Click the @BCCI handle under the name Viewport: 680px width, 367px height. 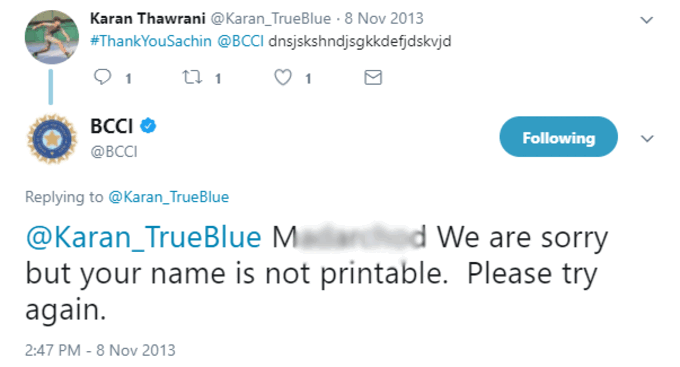tap(114, 151)
